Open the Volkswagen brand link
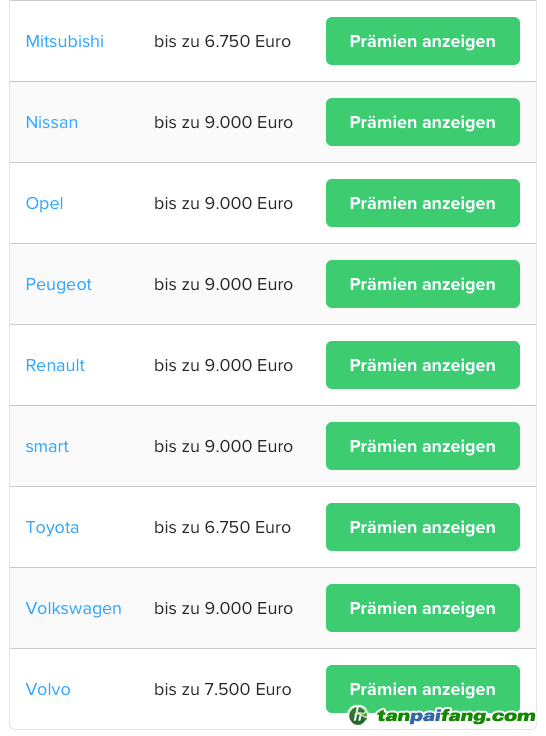Image resolution: width=546 pixels, height=736 pixels. pos(74,608)
